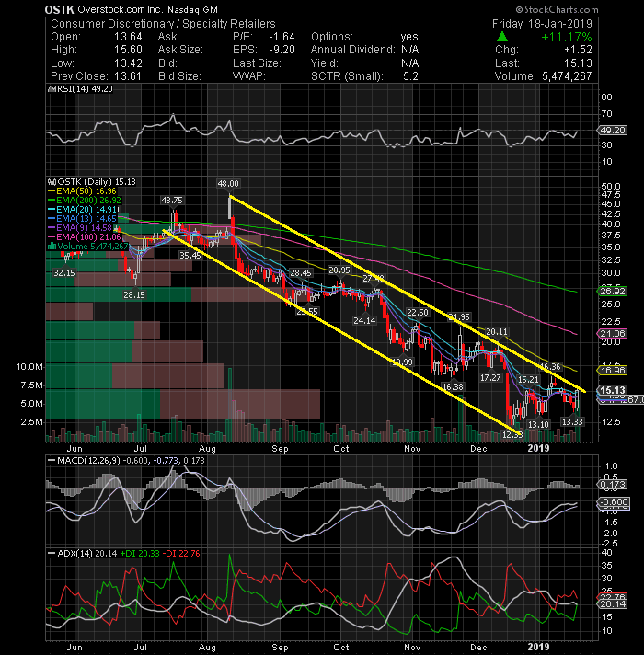Image resolution: width=644 pixels, height=655 pixels.
Task: Click the 28.15 low price label
Action: tap(134, 295)
